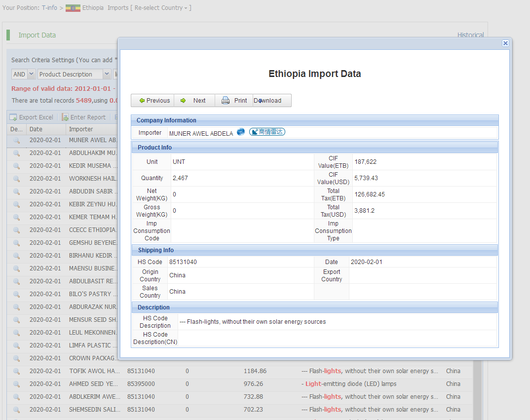Click magnifier icon for CCECC ETHIOPIA row
This screenshot has width=530, height=420.
(x=16, y=230)
